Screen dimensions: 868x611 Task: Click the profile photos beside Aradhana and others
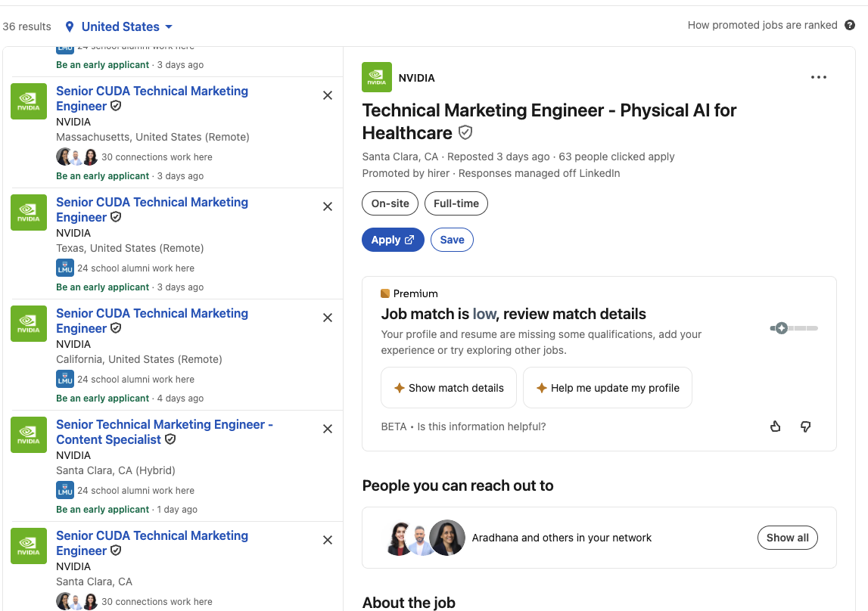coord(426,538)
